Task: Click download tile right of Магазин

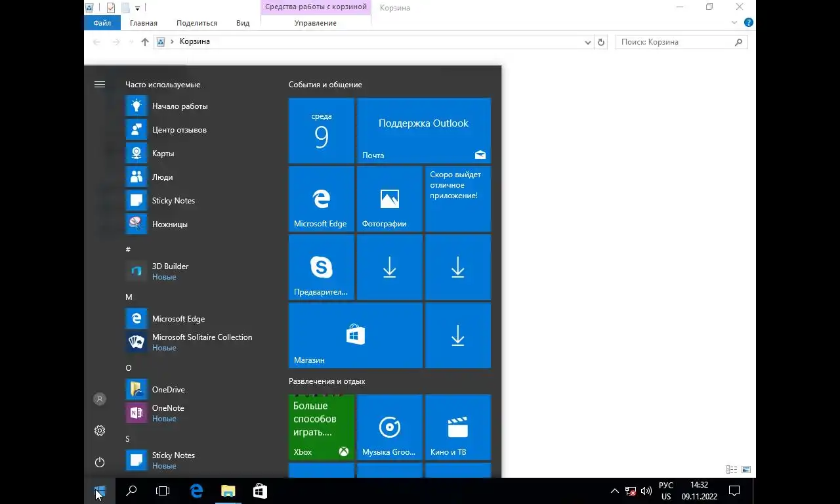Action: pyautogui.click(x=458, y=335)
